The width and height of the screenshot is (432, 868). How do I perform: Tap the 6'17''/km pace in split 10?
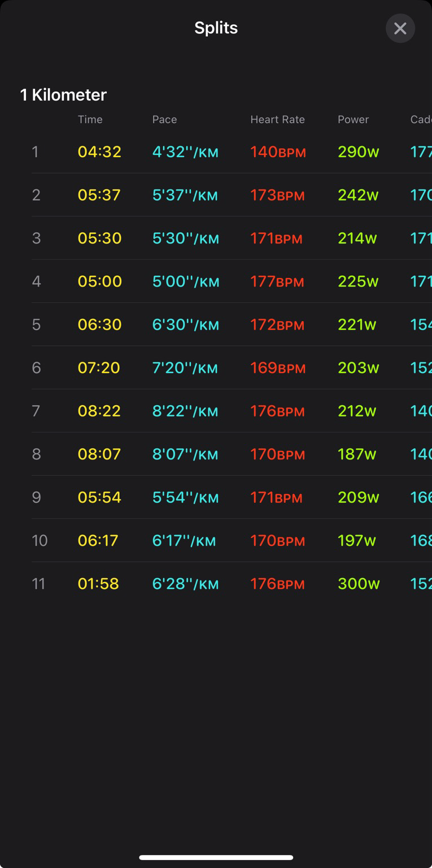point(184,541)
